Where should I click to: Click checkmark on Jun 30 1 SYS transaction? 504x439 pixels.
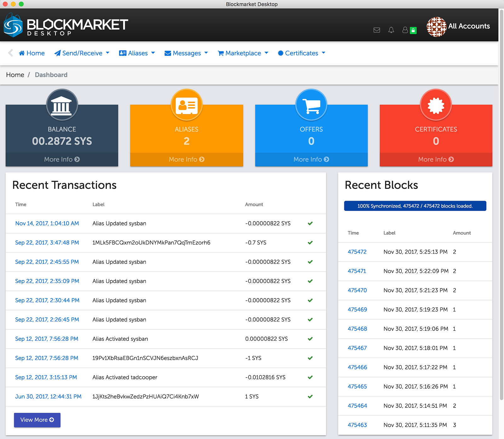(x=310, y=396)
